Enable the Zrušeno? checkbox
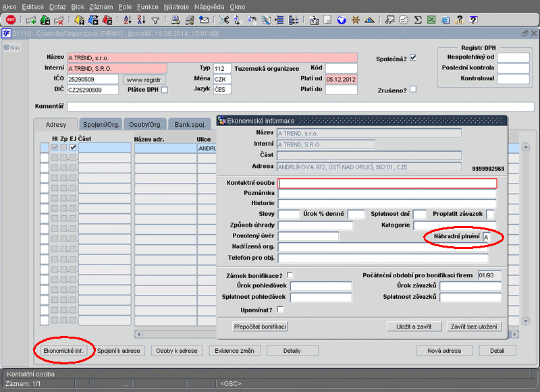Screen dimensions: 540x392 click(412, 89)
